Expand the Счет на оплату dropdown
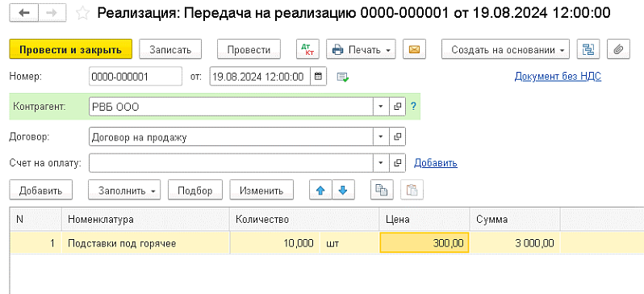 click(x=381, y=163)
